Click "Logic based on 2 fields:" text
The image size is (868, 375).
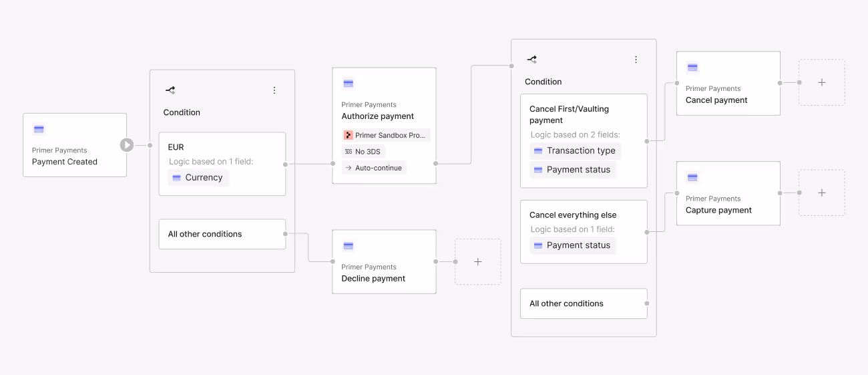tap(575, 134)
